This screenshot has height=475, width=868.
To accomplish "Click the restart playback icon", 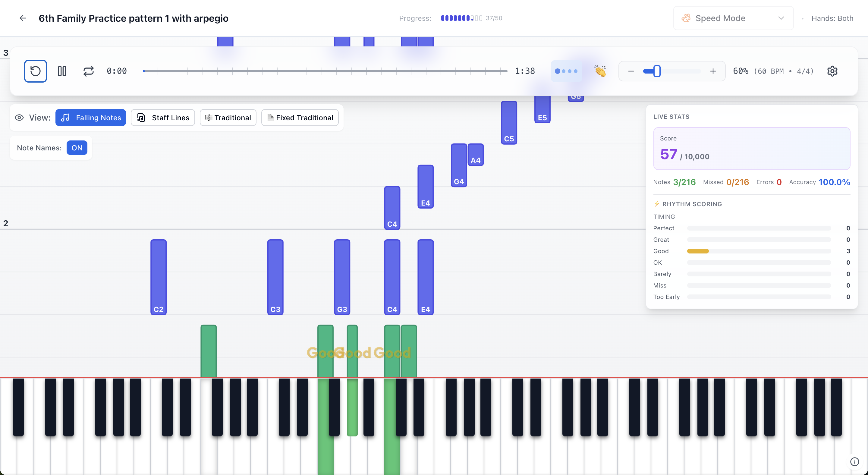I will [35, 71].
